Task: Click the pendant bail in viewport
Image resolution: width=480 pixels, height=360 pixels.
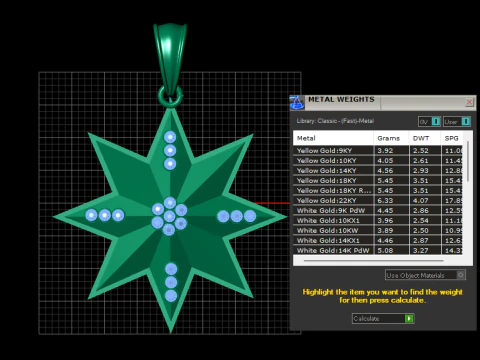Action: click(170, 60)
